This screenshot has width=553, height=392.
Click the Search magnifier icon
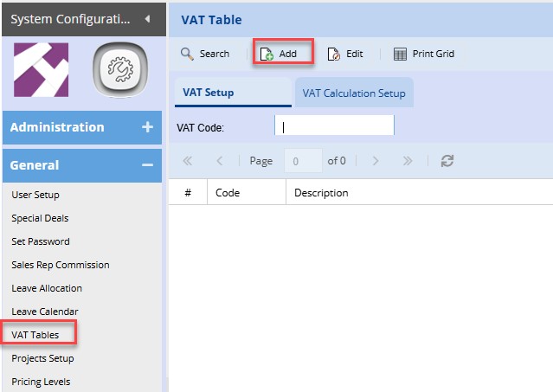point(187,54)
